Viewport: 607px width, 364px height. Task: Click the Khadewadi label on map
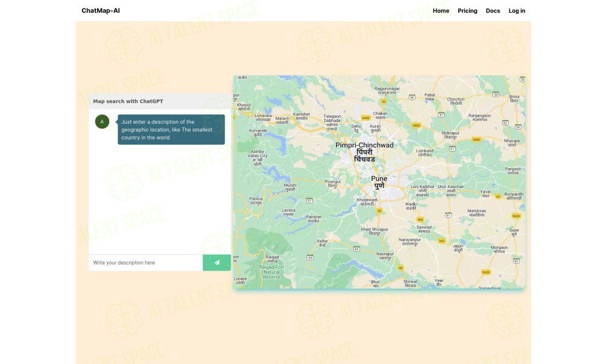pyautogui.click(x=367, y=202)
